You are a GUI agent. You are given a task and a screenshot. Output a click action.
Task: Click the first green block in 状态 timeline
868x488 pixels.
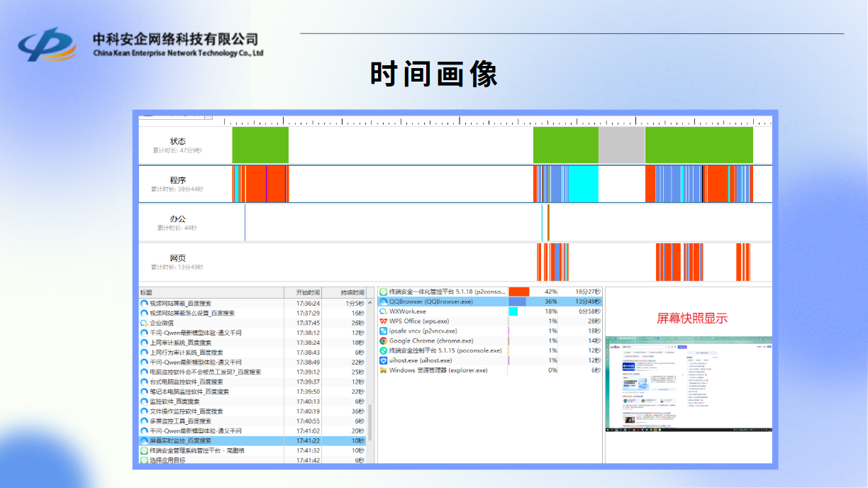coord(260,145)
